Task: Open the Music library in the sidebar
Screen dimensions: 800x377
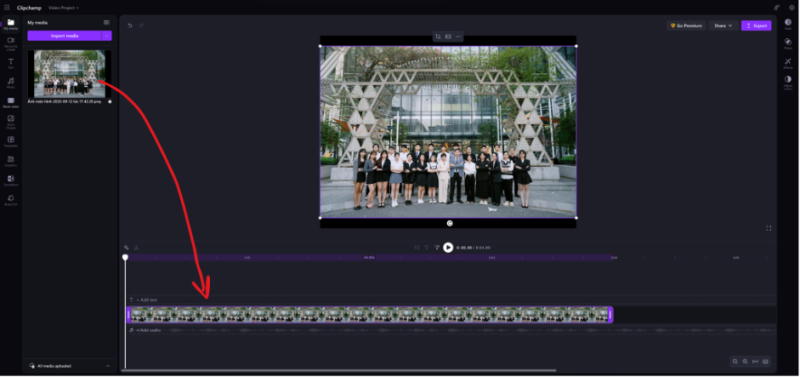Action: click(11, 83)
